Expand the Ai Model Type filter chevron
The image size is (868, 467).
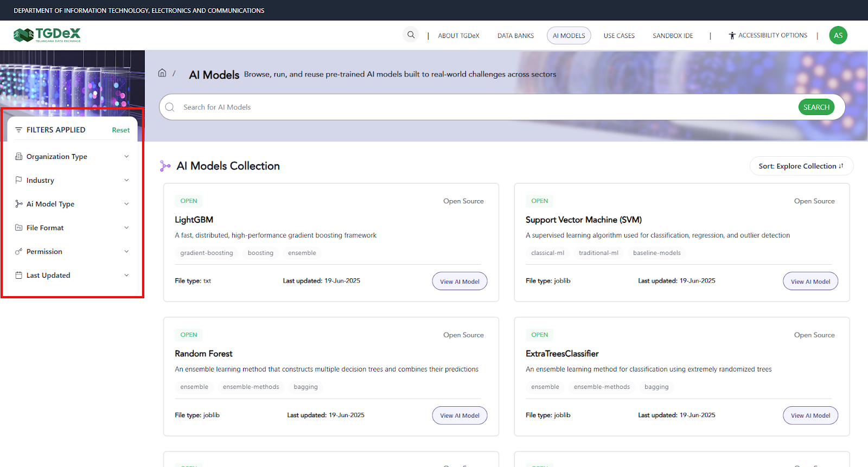126,204
